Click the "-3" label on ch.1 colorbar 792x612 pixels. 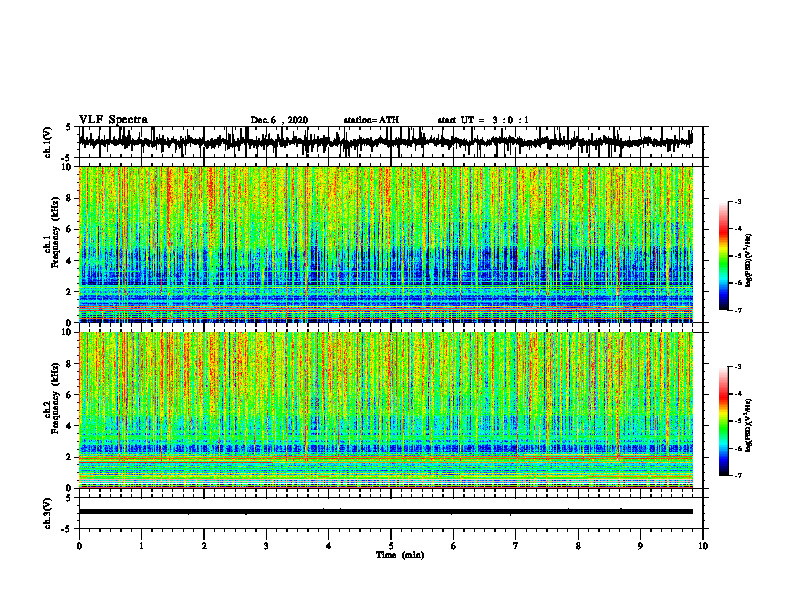(x=737, y=201)
